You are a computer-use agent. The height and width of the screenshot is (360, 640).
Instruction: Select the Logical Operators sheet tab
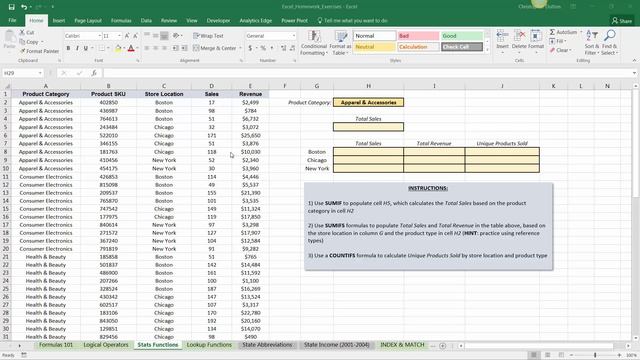coord(106,345)
